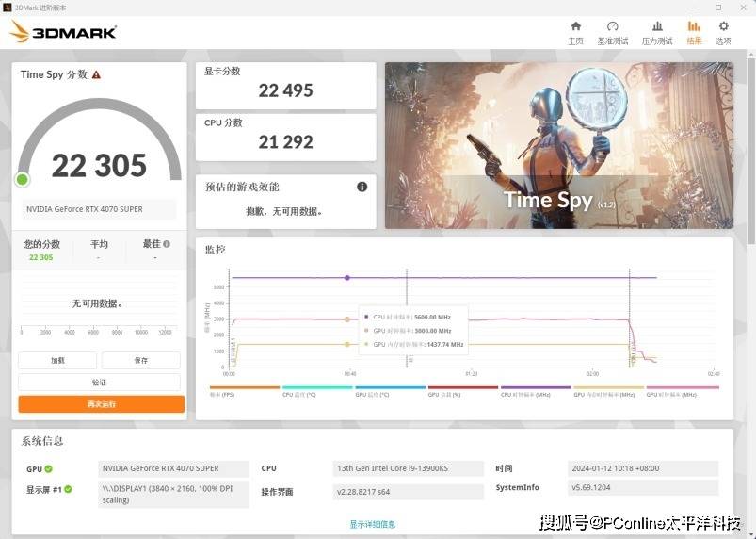Maximize the 3DMark window
This screenshot has width=756, height=539.
tap(718, 8)
